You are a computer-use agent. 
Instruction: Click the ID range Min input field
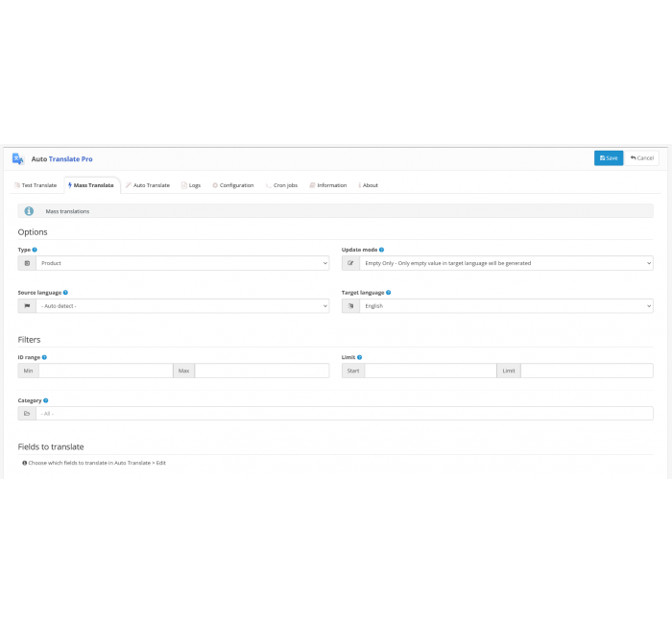(x=106, y=371)
